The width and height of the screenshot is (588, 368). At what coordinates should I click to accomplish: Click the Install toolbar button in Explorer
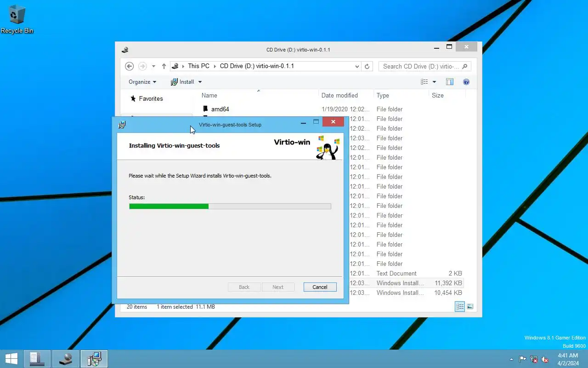point(182,82)
